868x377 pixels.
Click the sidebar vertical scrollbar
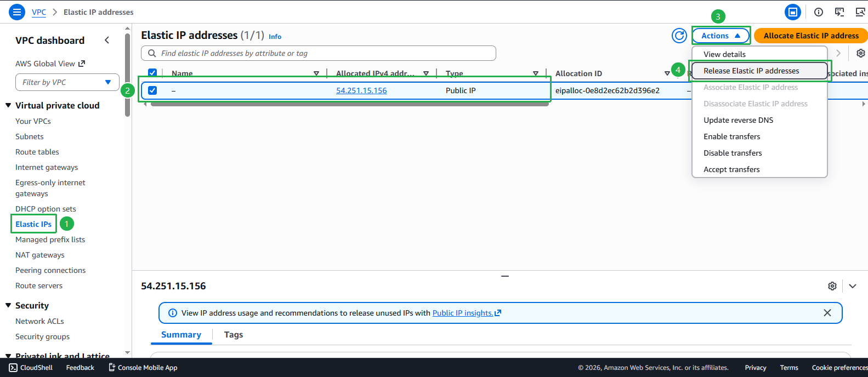[x=128, y=74]
